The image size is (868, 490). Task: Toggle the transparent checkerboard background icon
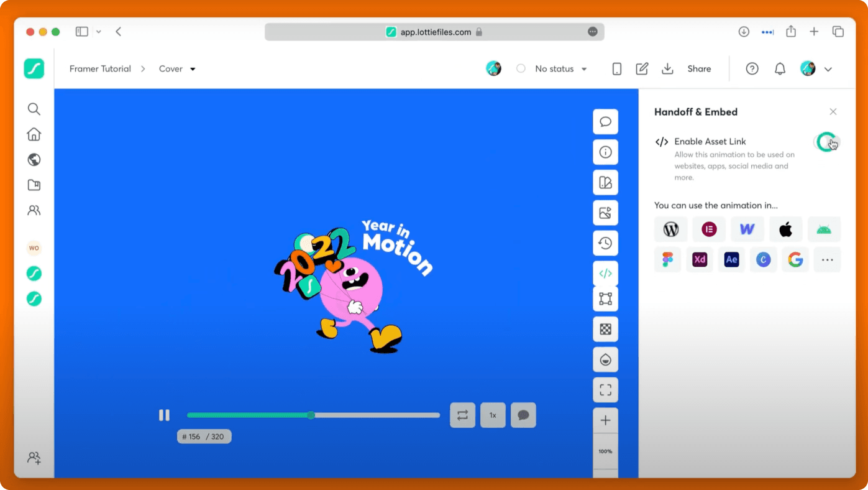pos(605,330)
